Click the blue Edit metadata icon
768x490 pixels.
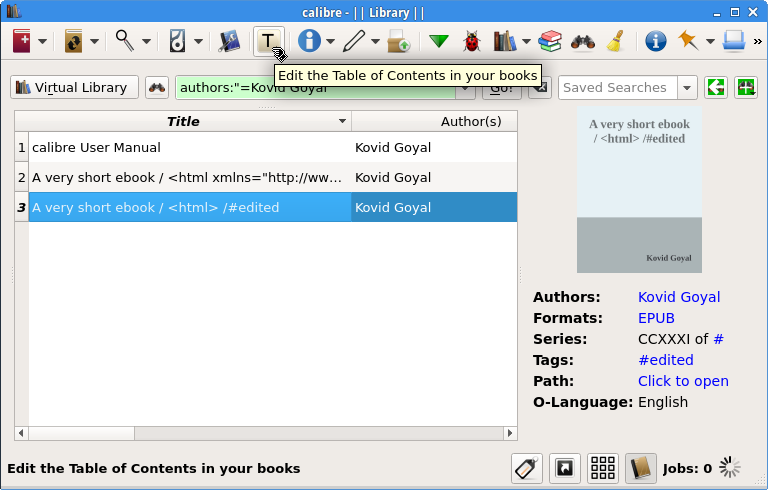coord(309,41)
